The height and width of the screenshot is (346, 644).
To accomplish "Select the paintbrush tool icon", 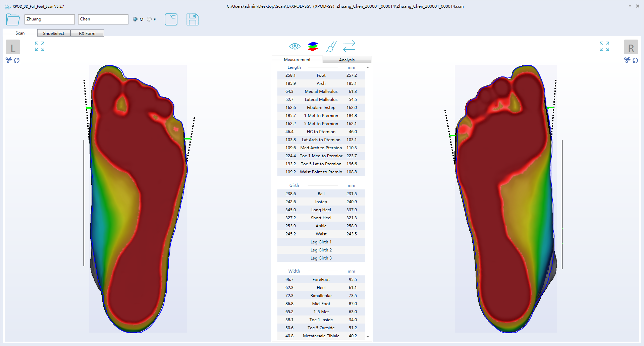I will coord(331,47).
